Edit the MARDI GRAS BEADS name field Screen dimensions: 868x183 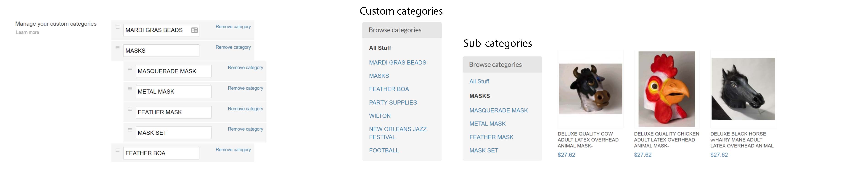coord(161,30)
